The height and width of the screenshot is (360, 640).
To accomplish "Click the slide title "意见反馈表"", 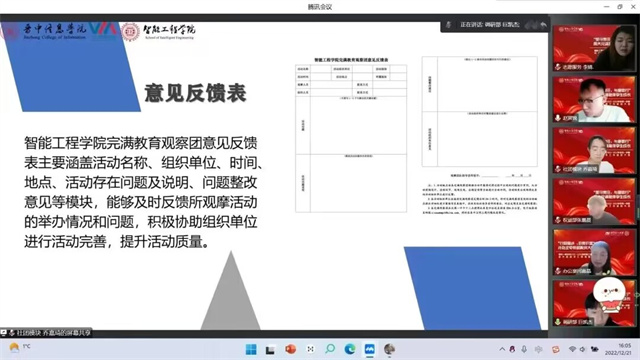I will click(x=195, y=93).
